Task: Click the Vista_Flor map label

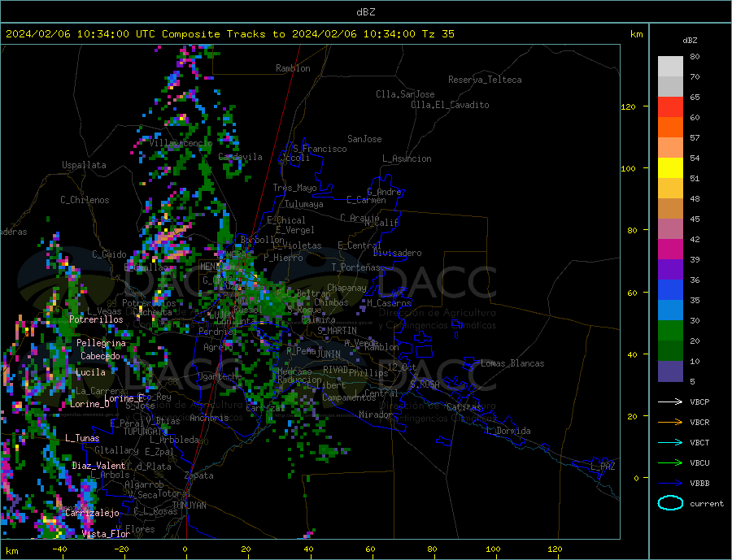Action: [x=106, y=534]
